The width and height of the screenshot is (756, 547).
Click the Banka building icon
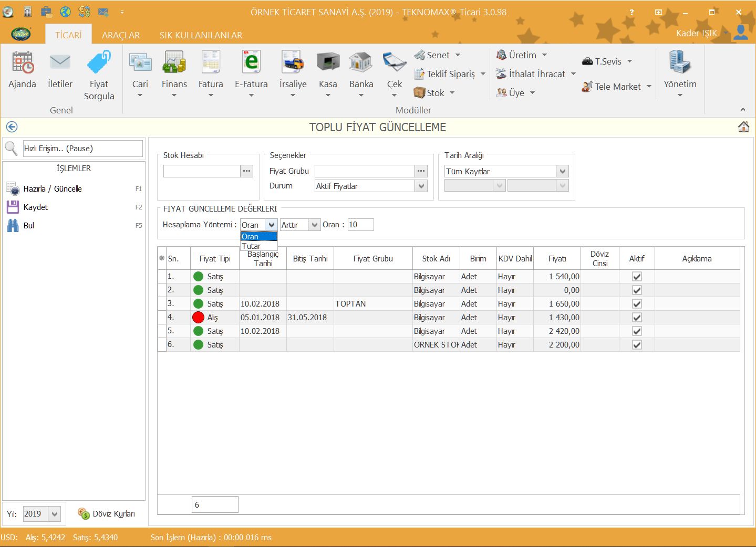(361, 63)
